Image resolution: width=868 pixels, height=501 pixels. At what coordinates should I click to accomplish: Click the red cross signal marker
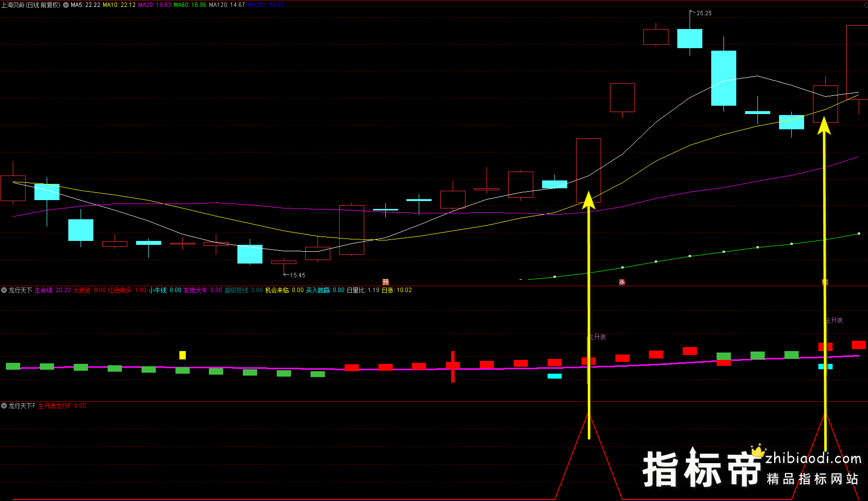453,366
